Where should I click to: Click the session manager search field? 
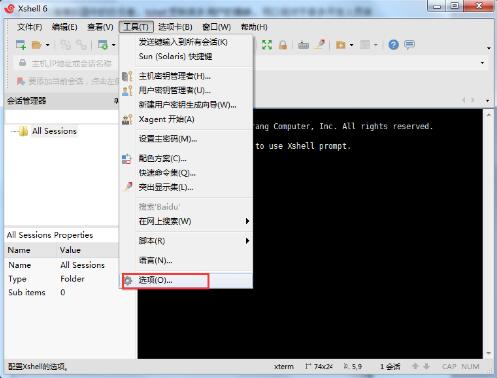(62, 117)
